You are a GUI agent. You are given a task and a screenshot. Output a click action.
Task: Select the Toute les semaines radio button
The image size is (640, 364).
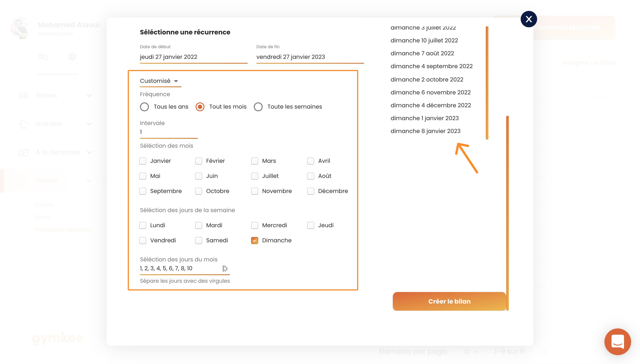pos(258,107)
